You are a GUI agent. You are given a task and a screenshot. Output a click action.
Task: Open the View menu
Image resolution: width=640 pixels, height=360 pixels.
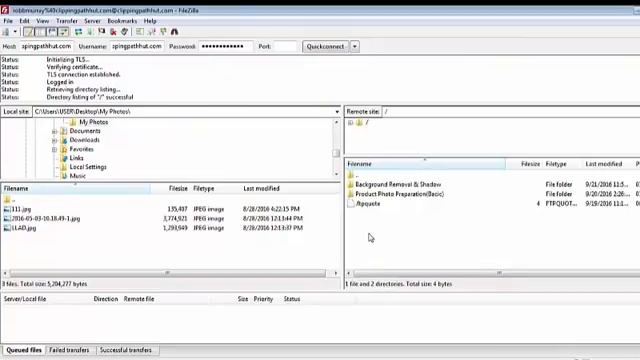pos(42,21)
